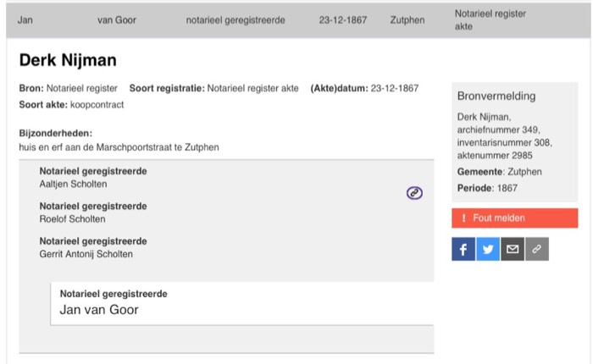Viewport: 593px width, 364px height.
Task: Click date 23-12-1867 in header row
Action: pos(342,20)
